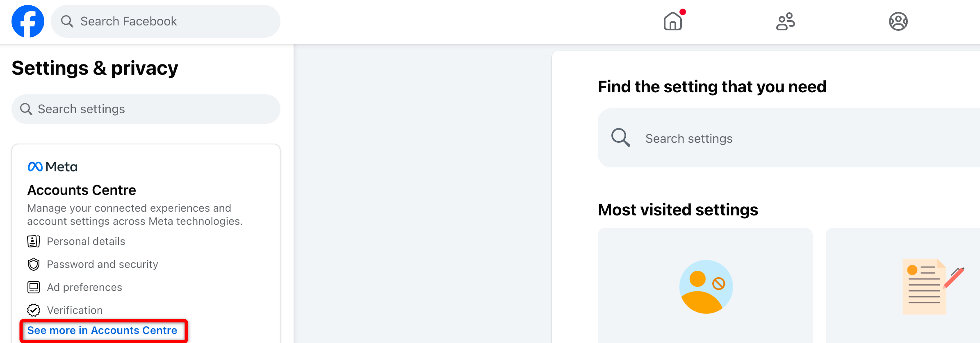The image size is (980, 343).
Task: Open Personal details settings
Action: coord(86,241)
